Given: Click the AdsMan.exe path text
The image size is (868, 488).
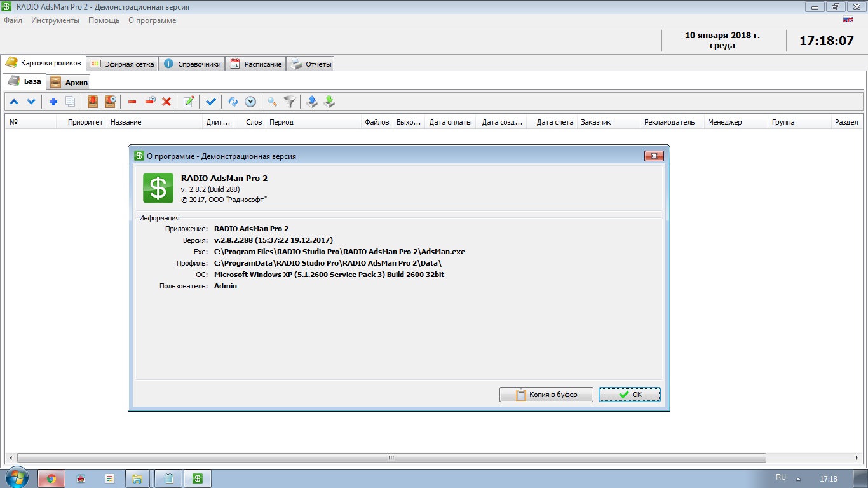Looking at the screenshot, I should pos(339,252).
